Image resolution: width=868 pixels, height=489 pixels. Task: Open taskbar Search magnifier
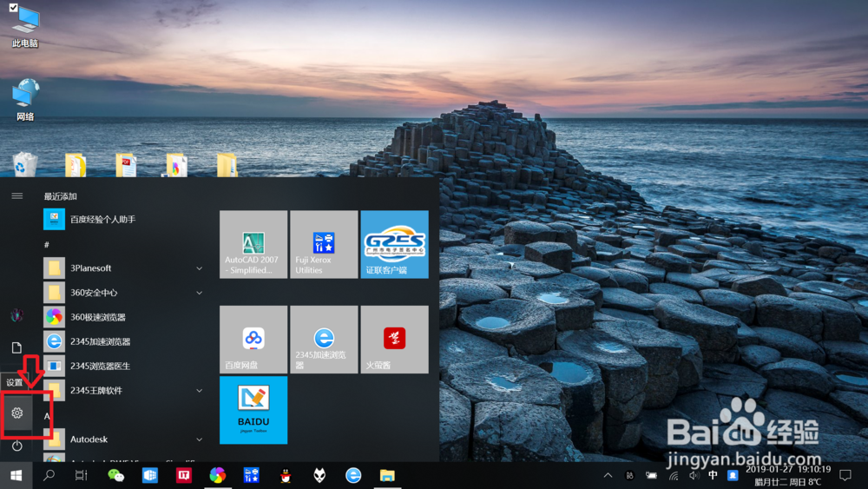click(49, 475)
